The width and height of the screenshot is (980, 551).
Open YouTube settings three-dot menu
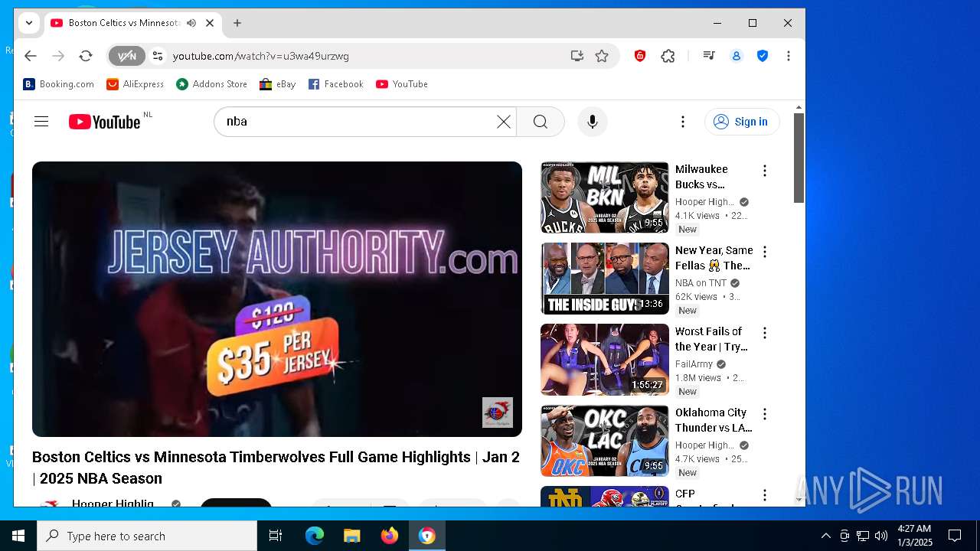tap(683, 122)
